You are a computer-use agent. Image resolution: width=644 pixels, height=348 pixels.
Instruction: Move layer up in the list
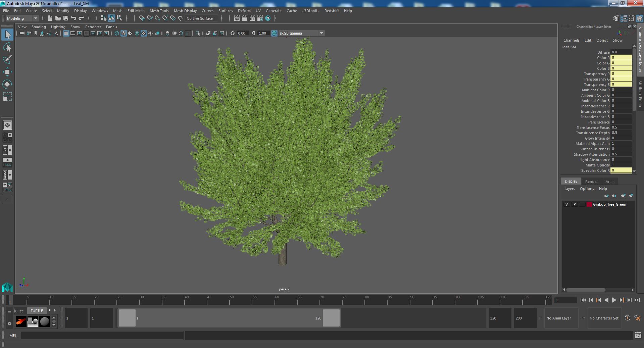coord(606,196)
